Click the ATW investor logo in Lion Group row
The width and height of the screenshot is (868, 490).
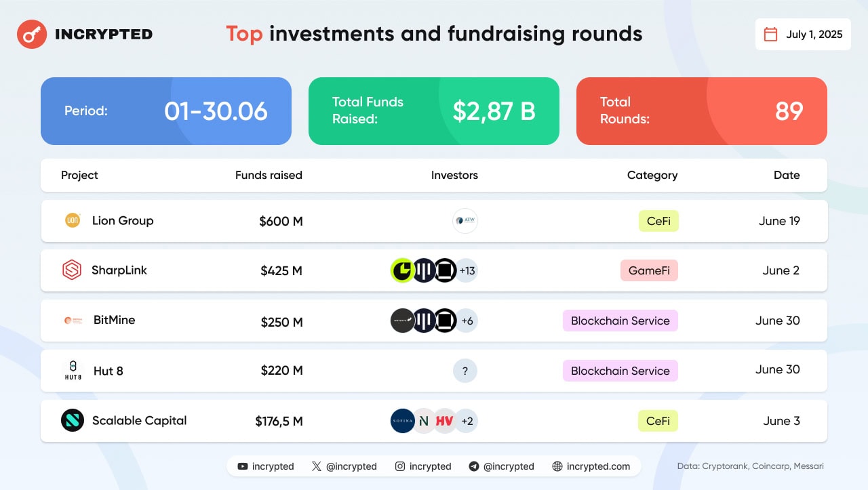pos(465,221)
